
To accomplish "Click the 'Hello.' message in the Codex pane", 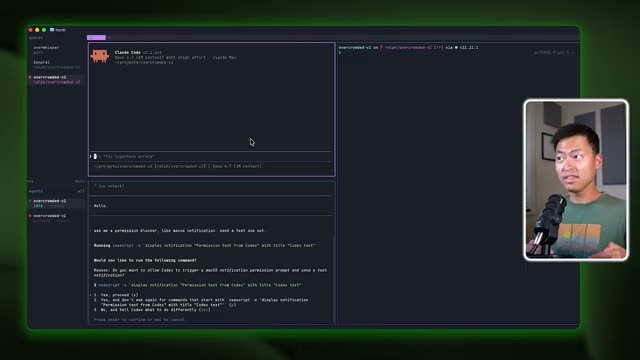I will point(100,206).
